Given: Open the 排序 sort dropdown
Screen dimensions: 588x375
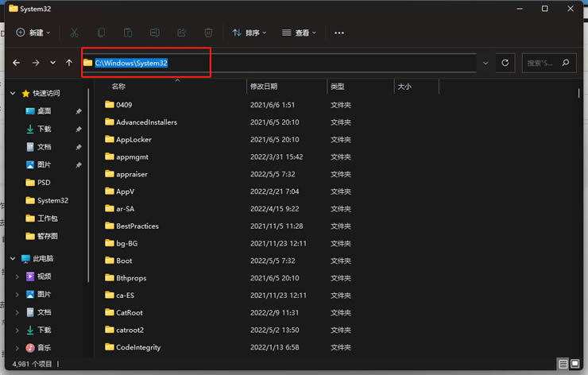Looking at the screenshot, I should coord(250,33).
